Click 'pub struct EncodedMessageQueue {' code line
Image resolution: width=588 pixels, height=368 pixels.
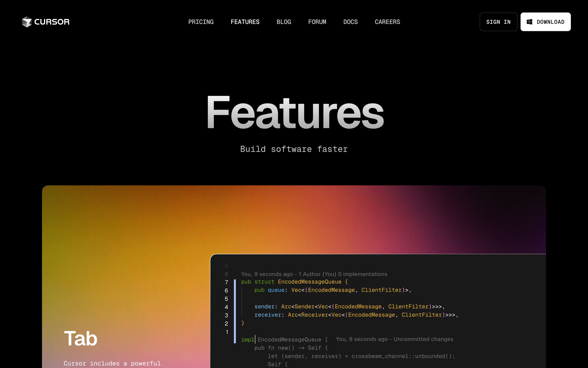[x=294, y=282]
